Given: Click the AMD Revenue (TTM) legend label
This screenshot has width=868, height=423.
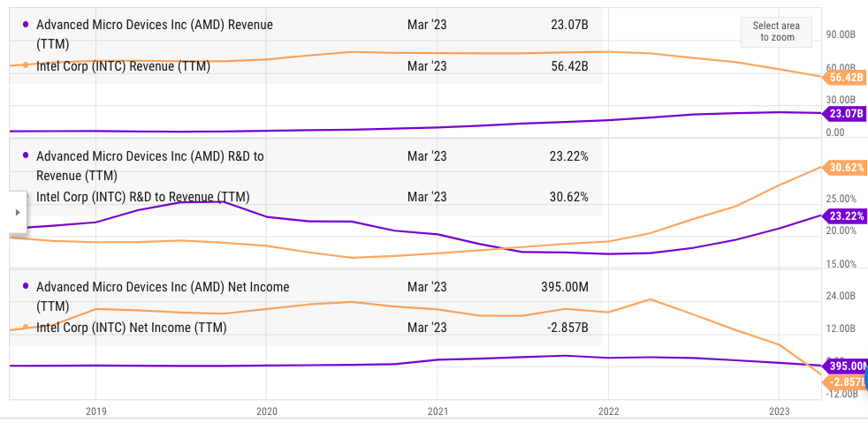Looking at the screenshot, I should 155,34.
